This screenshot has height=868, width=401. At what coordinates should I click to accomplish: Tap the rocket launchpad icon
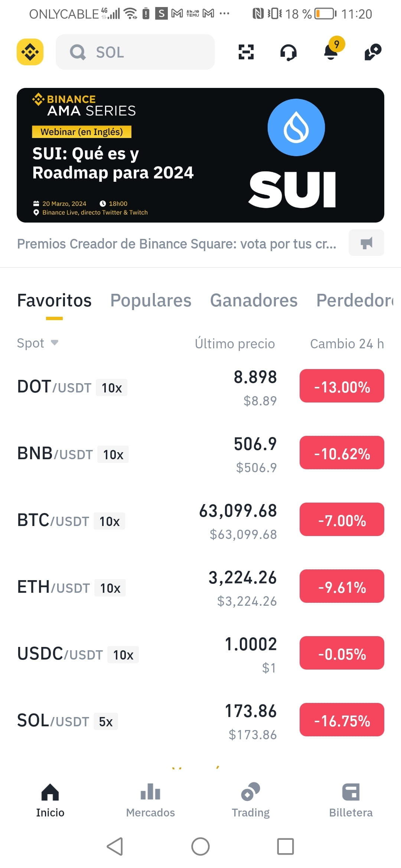click(x=373, y=52)
